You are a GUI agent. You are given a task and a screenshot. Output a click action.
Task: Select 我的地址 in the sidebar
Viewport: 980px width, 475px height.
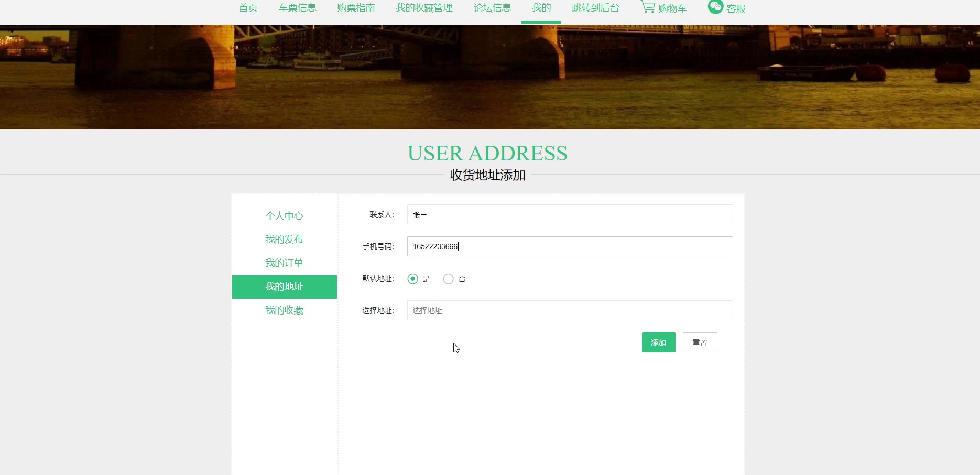point(284,287)
